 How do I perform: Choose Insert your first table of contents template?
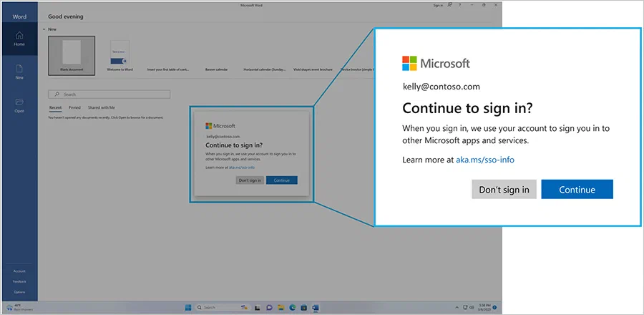pyautogui.click(x=168, y=69)
